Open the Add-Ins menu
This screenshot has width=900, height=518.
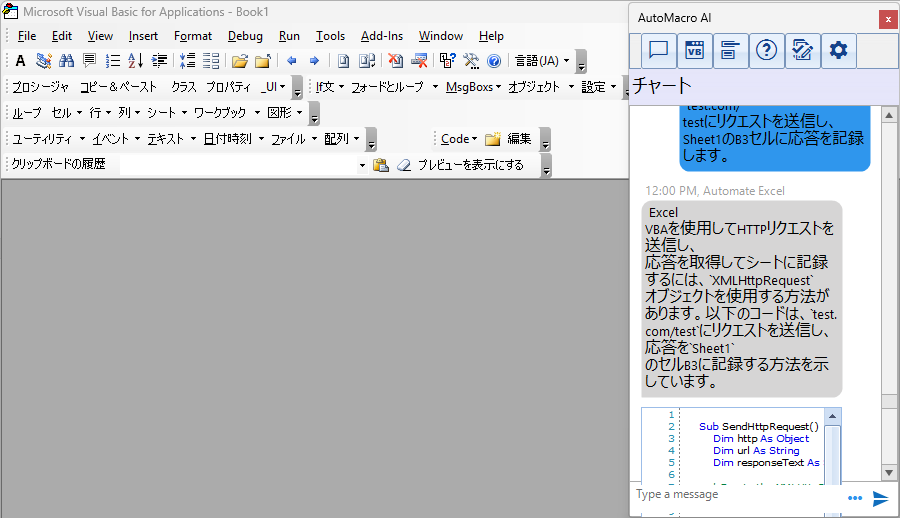tap(381, 36)
